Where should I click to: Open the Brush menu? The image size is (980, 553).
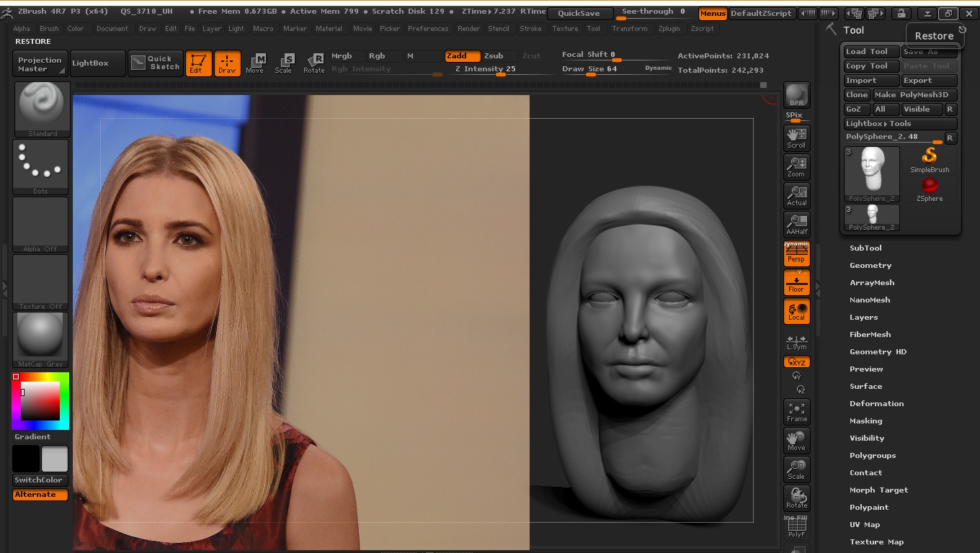click(x=49, y=29)
